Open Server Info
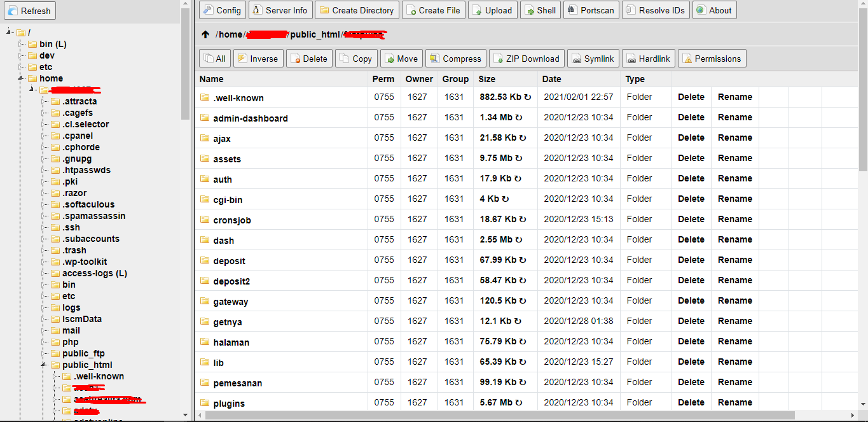This screenshot has height=422, width=868. 280,10
